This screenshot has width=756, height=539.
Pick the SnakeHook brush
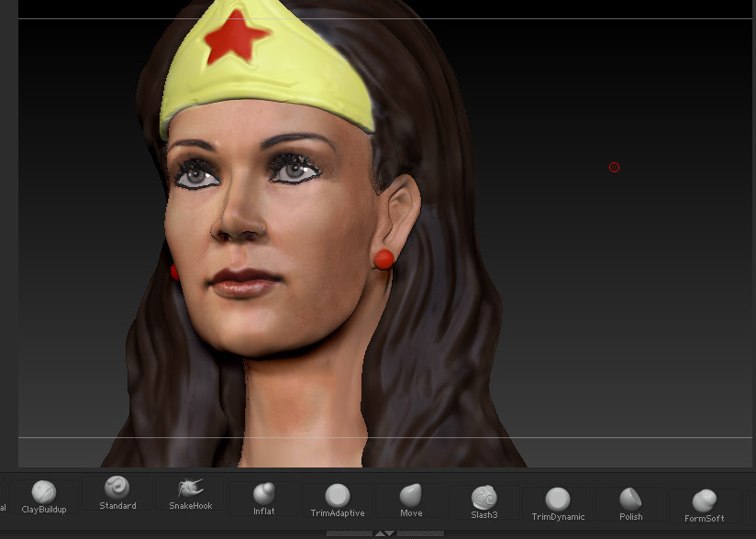coord(190,490)
